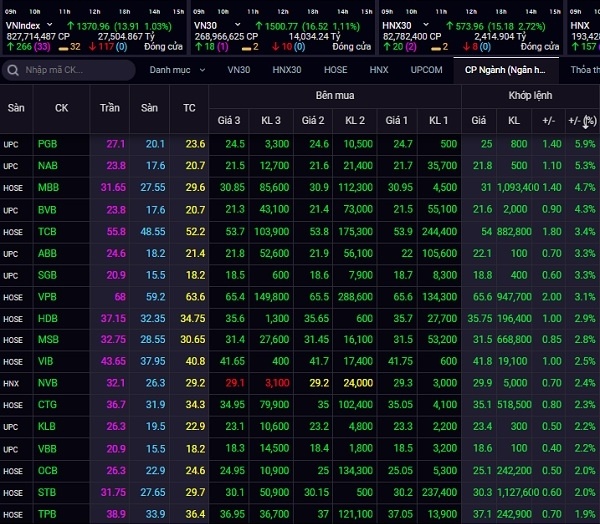
Task: Click VPB ceiling price 68
Action: tap(120, 297)
